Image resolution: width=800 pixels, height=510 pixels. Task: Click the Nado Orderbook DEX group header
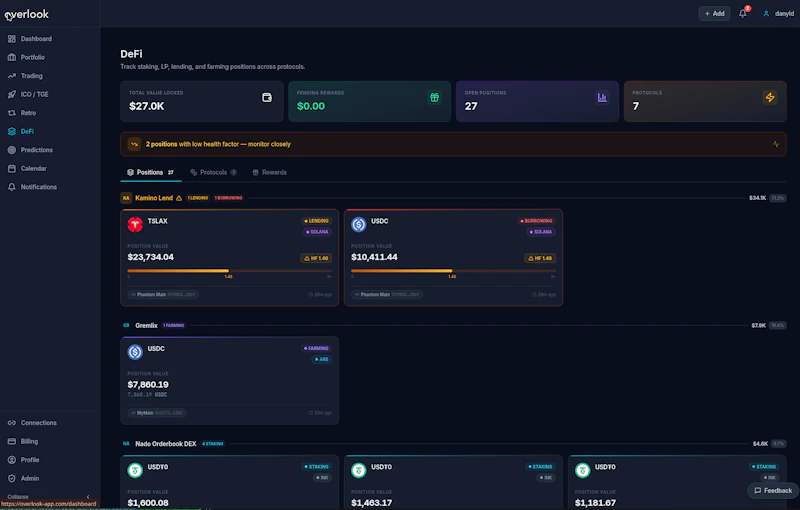tap(453, 444)
